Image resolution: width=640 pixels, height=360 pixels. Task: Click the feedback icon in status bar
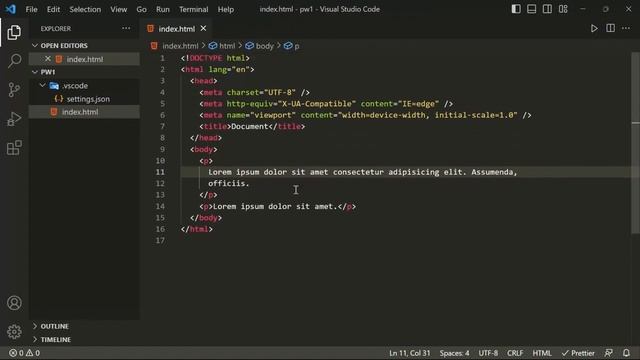tap(608, 353)
